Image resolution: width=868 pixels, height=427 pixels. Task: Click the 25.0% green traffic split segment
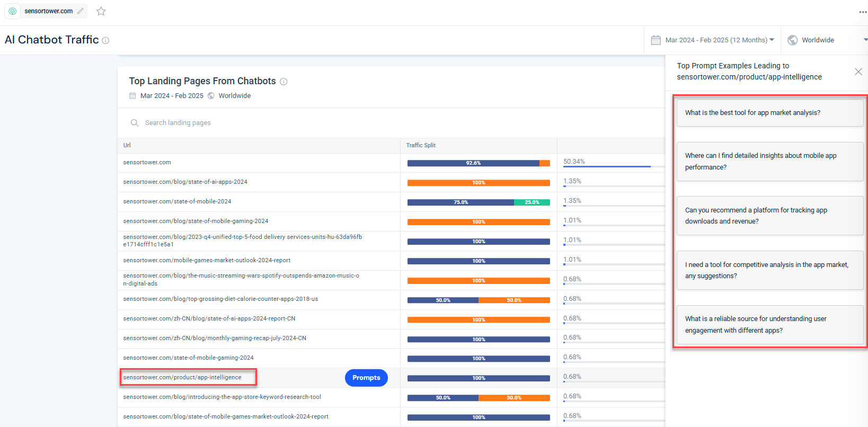(x=532, y=202)
